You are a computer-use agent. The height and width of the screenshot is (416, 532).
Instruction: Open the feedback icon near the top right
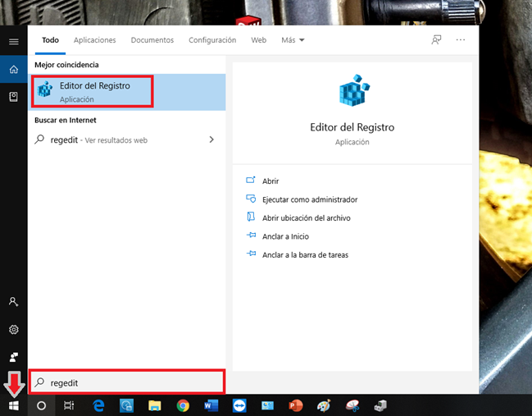[436, 39]
